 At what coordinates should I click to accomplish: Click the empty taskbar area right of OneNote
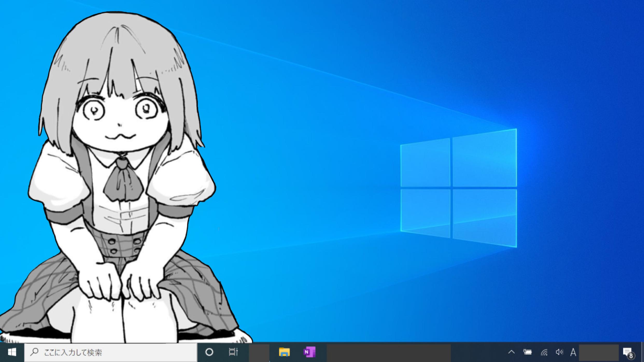pyautogui.click(x=388, y=352)
